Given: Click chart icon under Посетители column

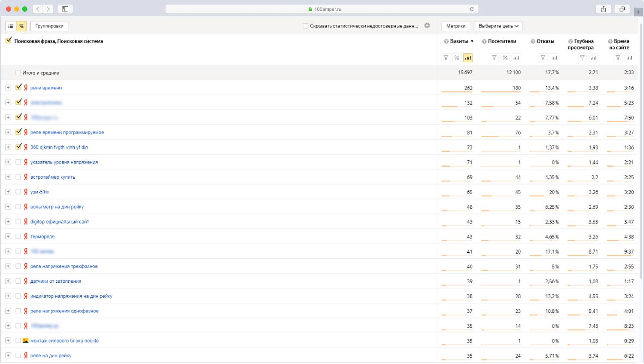Looking at the screenshot, I should click(516, 58).
